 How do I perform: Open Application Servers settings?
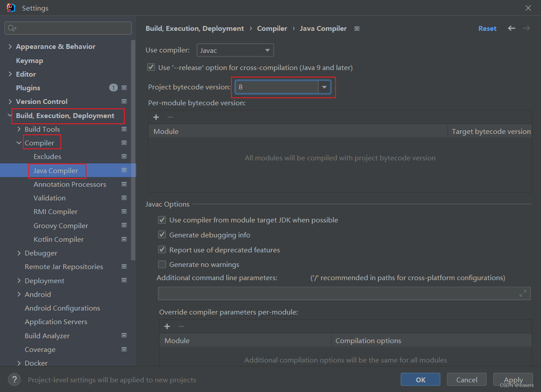(x=56, y=322)
